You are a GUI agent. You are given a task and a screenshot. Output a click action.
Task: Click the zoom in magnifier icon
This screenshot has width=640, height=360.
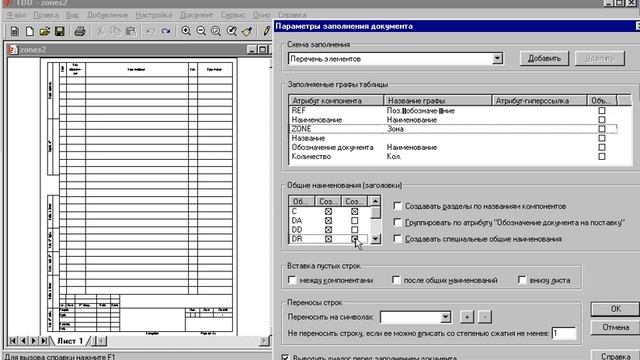(186, 31)
